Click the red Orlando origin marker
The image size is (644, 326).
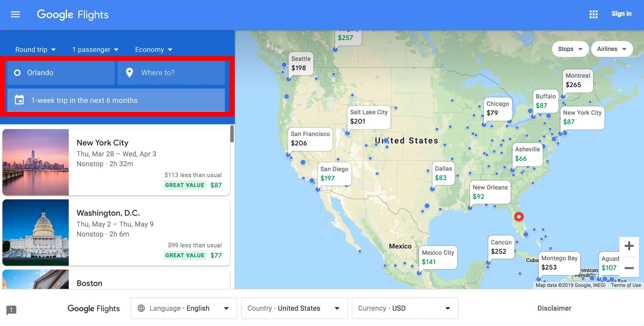click(519, 217)
